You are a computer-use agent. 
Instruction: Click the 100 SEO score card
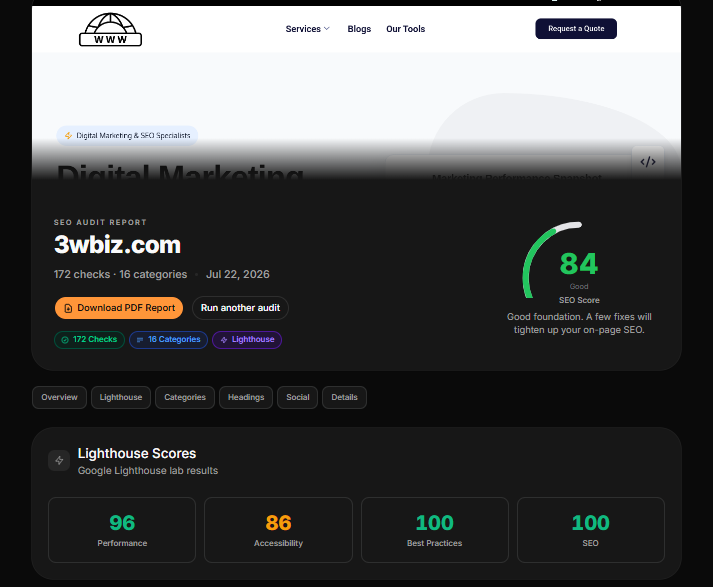pos(591,530)
